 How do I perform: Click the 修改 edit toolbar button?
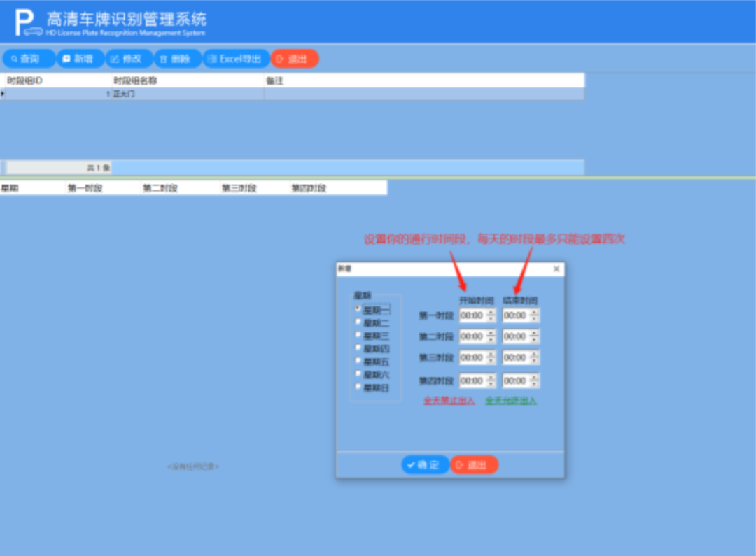pos(129,59)
